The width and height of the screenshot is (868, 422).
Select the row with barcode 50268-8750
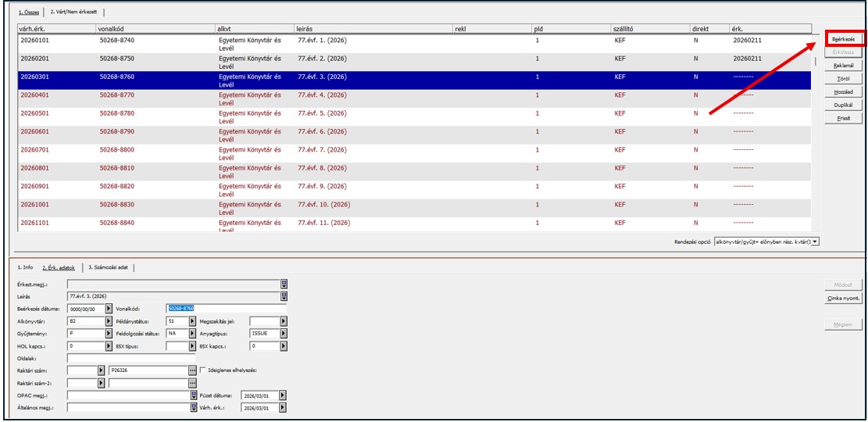coord(415,62)
